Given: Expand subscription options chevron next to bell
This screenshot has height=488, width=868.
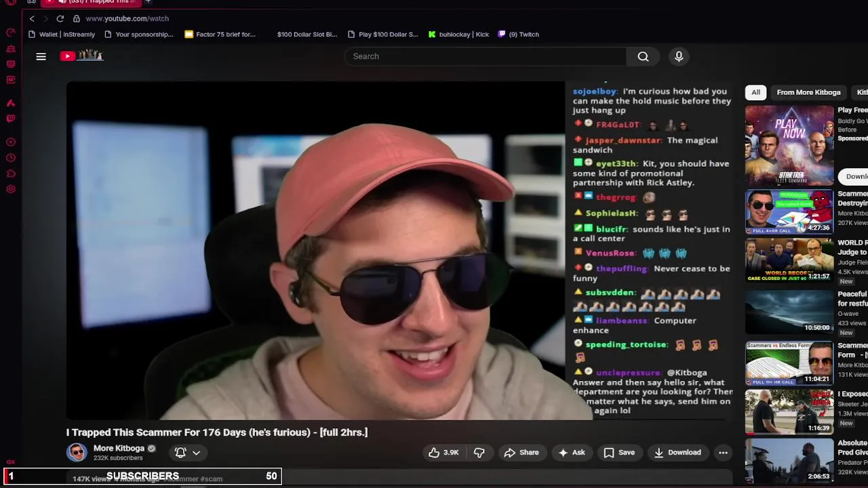Looking at the screenshot, I should pos(197,452).
